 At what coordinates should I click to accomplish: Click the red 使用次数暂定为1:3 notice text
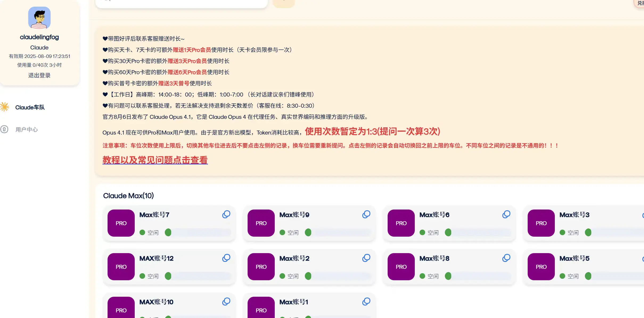tap(372, 131)
